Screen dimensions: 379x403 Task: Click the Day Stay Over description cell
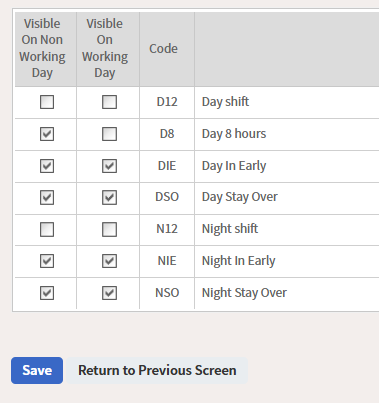point(287,197)
